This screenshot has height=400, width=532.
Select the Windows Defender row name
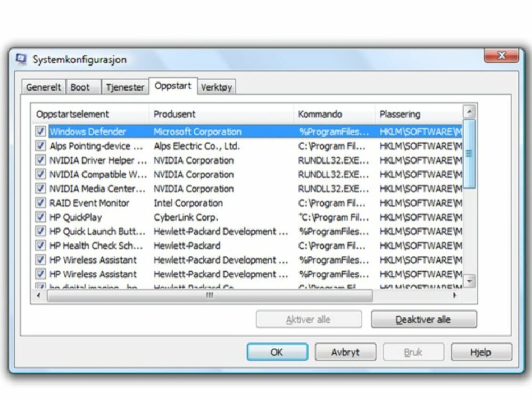point(88,132)
